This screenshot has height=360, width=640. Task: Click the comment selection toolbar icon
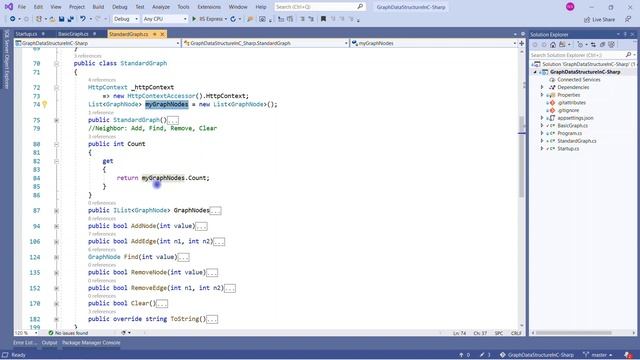tap(302, 19)
